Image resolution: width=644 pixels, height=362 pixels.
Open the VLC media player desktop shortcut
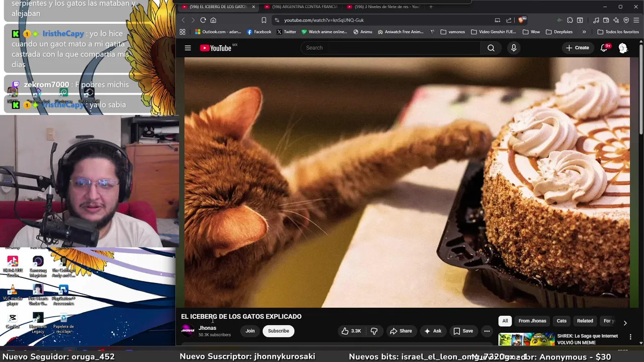(13, 295)
